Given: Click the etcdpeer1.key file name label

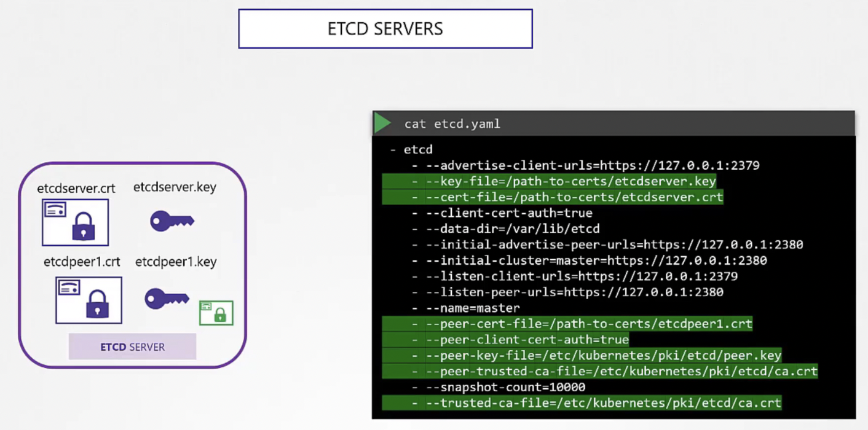Looking at the screenshot, I should click(x=176, y=262).
